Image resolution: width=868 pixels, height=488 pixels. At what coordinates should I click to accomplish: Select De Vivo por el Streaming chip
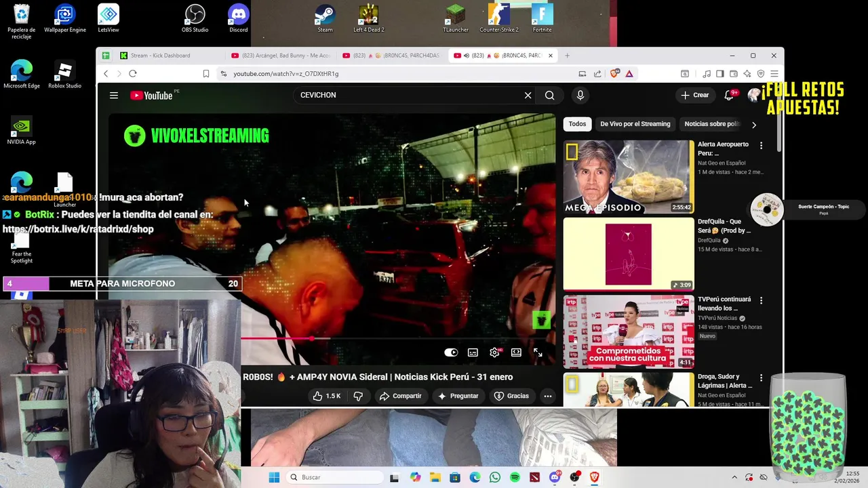click(635, 124)
